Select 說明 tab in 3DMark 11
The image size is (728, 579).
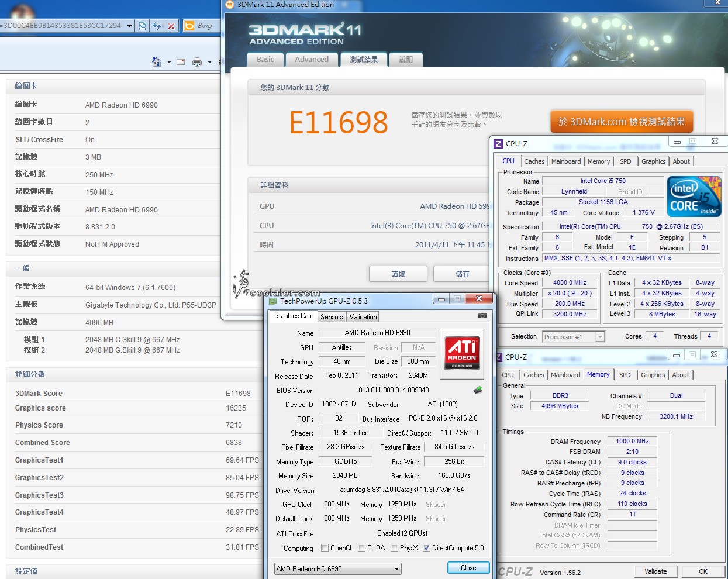click(x=406, y=60)
